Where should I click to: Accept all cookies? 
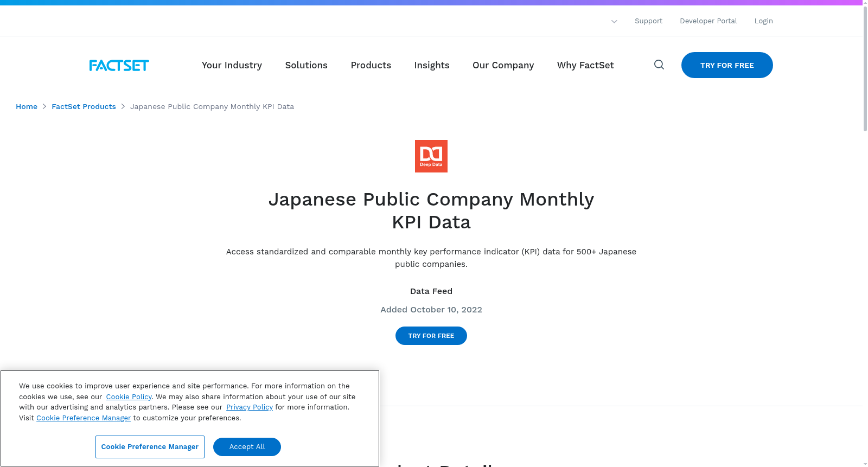(x=247, y=447)
